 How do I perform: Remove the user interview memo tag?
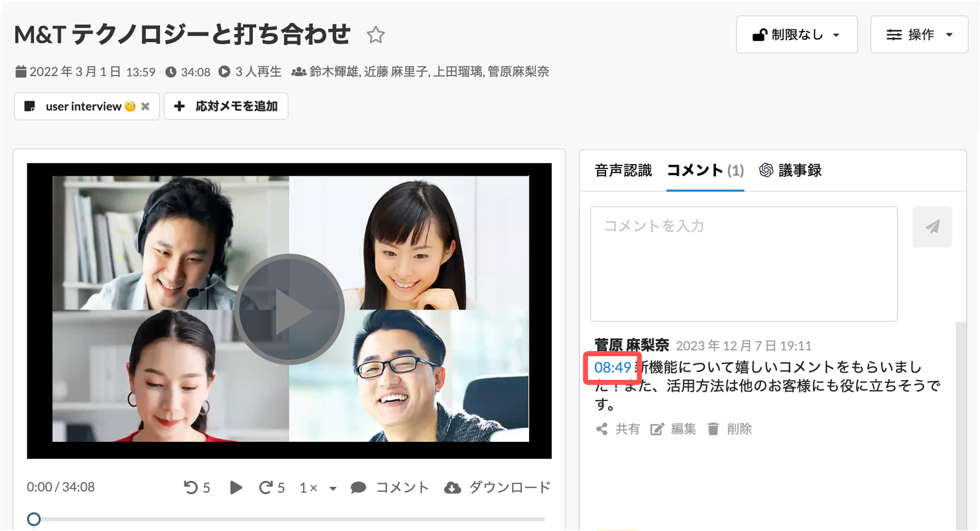coord(145,106)
